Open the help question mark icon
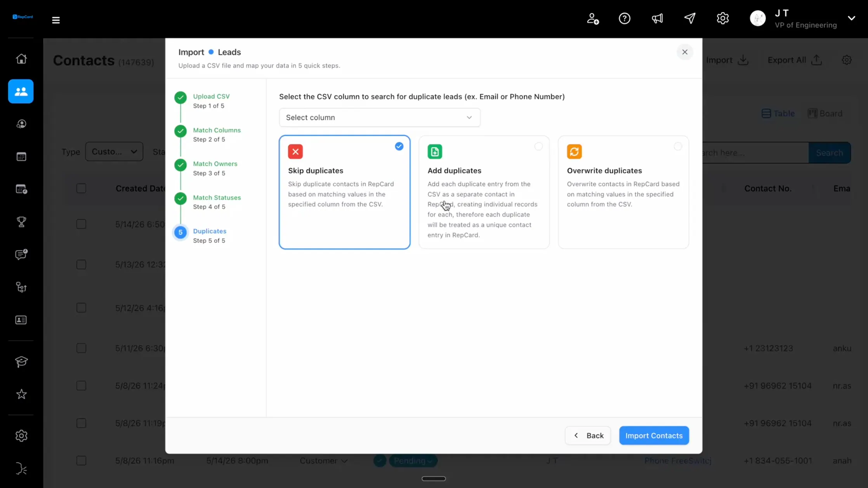Image resolution: width=868 pixels, height=488 pixels. (625, 18)
